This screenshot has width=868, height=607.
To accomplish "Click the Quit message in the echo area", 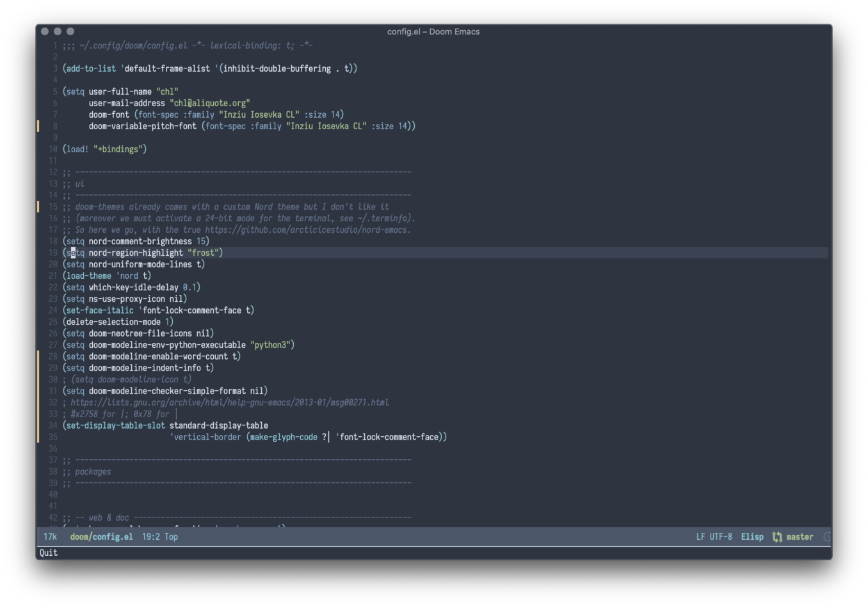I will (x=49, y=553).
